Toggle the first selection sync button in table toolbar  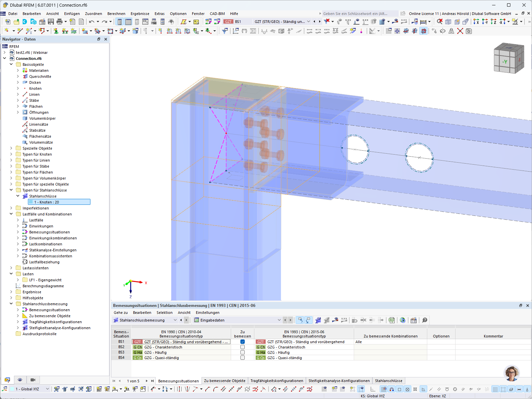pyautogui.click(x=300, y=320)
